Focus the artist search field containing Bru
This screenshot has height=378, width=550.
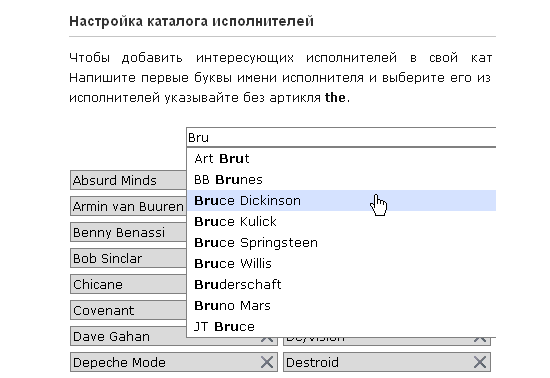(341, 137)
